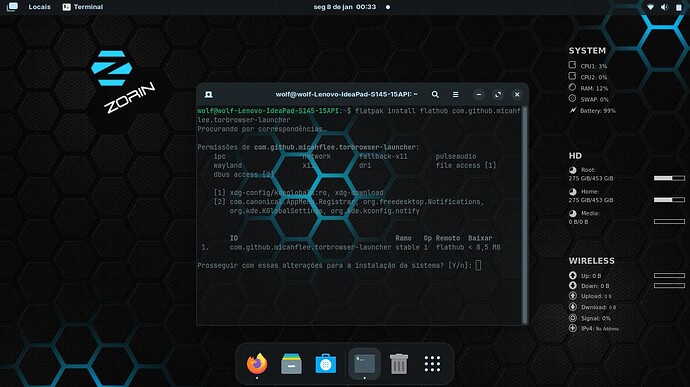Click the Download total reading

598,307
